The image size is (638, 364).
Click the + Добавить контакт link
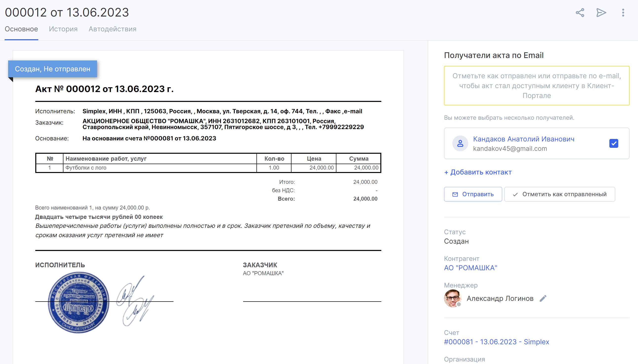[x=478, y=172]
